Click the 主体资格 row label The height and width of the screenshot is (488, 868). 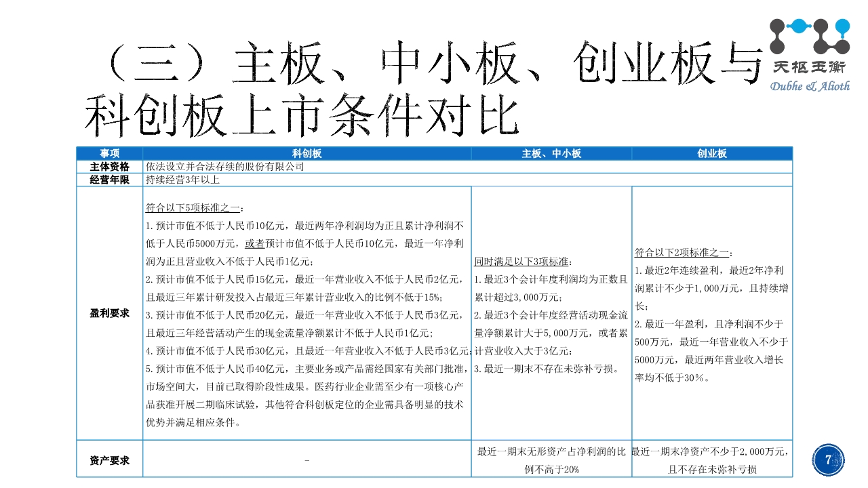tap(109, 167)
